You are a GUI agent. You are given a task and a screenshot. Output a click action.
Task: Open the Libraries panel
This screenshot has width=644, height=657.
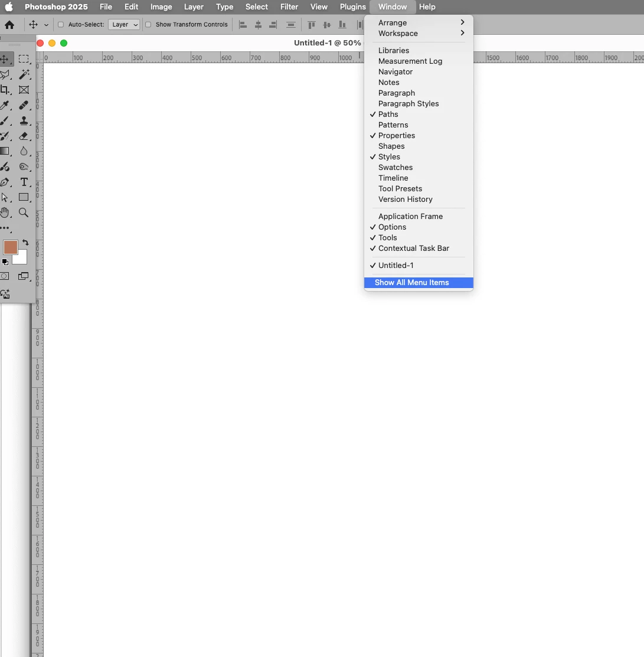point(419,50)
